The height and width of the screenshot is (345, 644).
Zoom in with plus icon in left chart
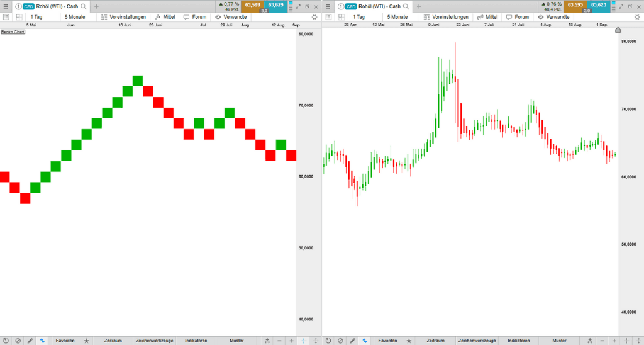click(x=291, y=341)
